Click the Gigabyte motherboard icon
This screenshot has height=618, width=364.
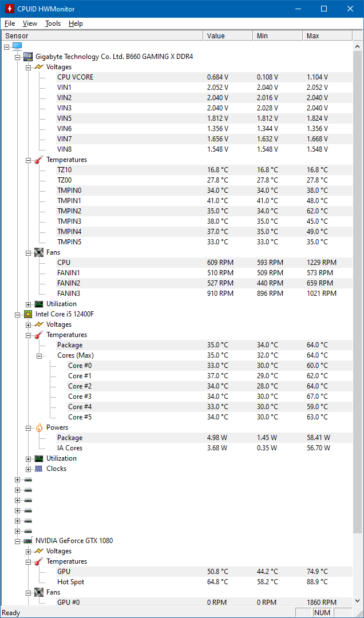[27, 57]
